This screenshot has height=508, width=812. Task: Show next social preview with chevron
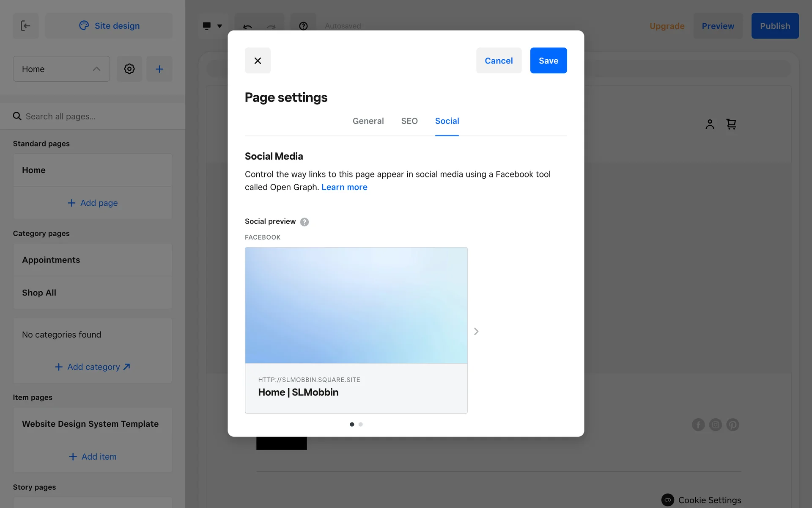(x=476, y=331)
